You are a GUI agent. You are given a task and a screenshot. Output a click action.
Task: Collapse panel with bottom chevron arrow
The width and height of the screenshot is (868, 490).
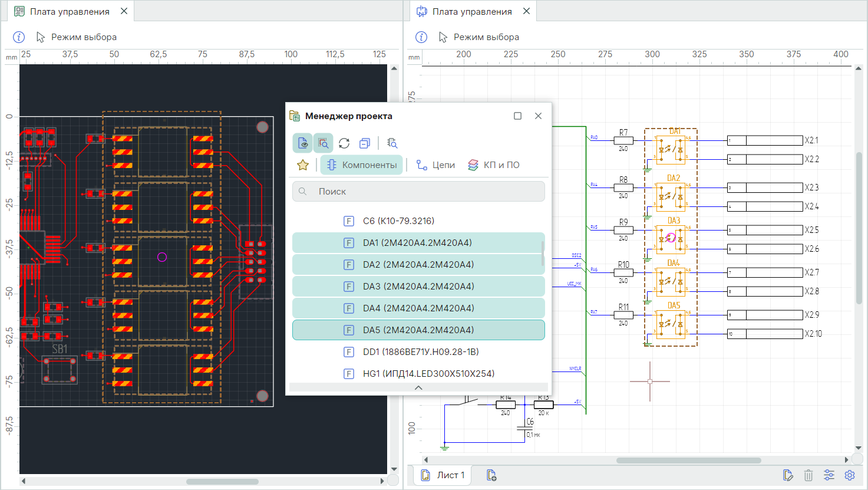pyautogui.click(x=418, y=388)
